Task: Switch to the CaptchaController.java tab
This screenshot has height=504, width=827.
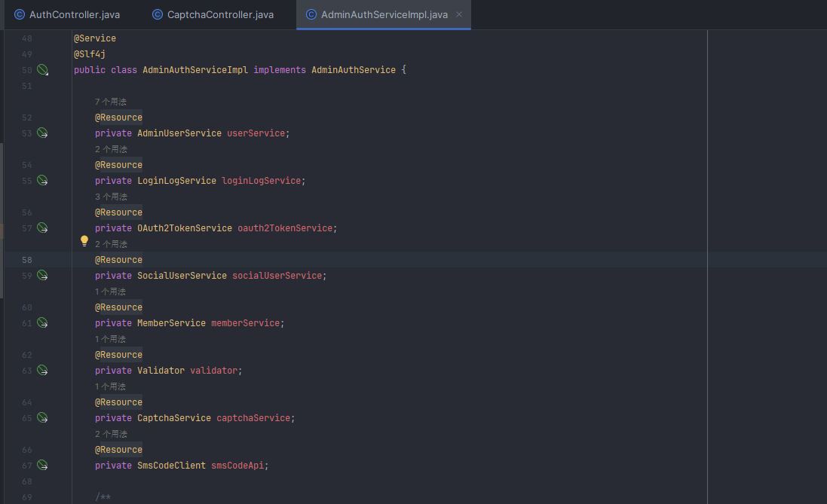Action: [x=213, y=15]
